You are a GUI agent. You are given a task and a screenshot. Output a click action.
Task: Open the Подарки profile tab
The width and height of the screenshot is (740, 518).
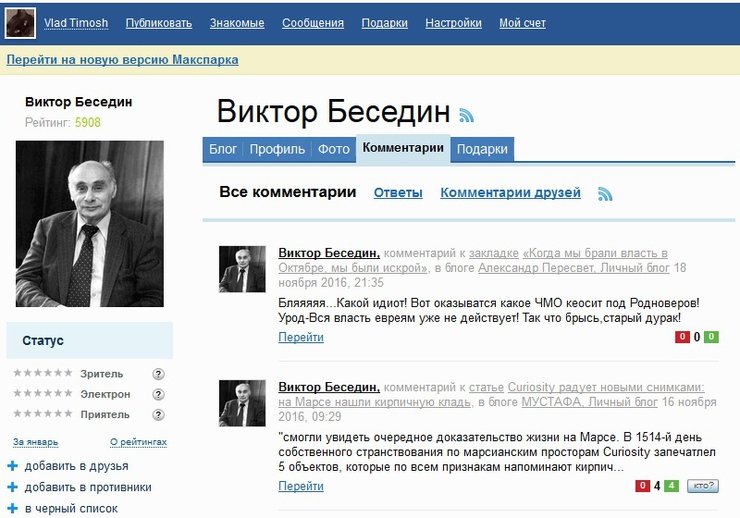[x=483, y=149]
